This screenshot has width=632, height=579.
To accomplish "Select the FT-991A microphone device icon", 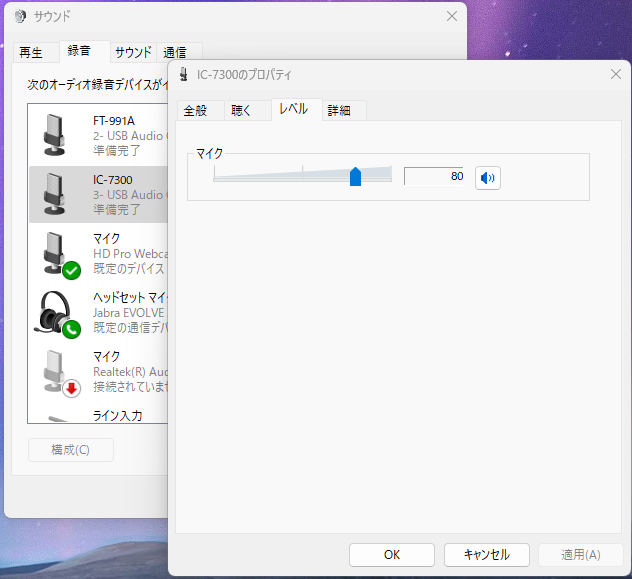I will [x=54, y=135].
